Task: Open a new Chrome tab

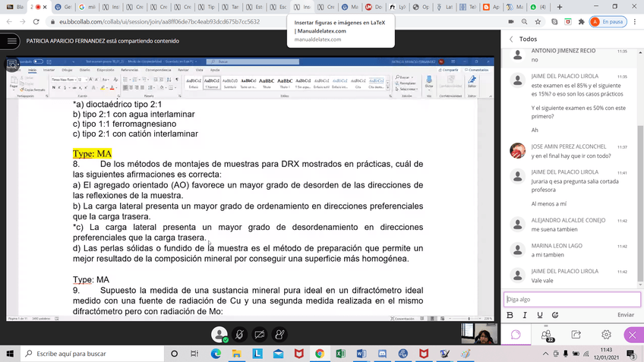Action: click(560, 7)
